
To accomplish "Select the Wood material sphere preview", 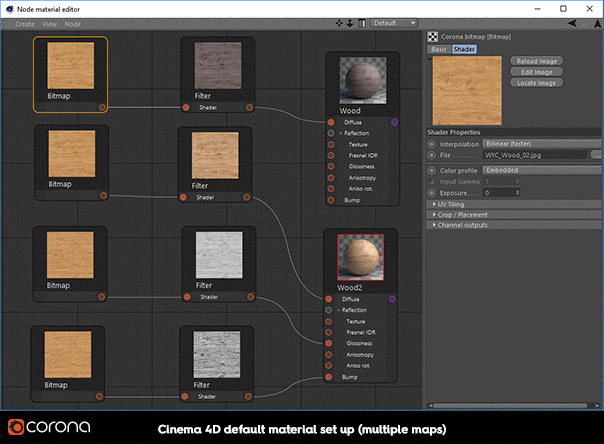I will coord(362,80).
